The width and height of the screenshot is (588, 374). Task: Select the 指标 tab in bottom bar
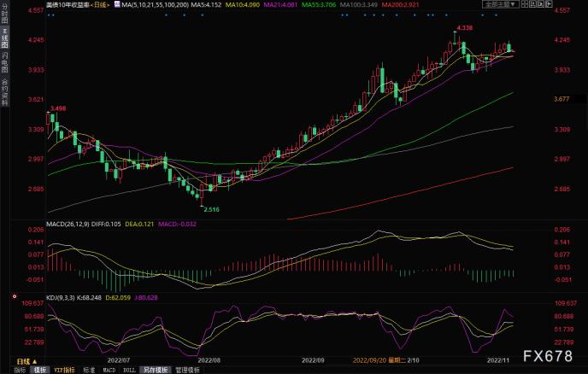point(20,370)
